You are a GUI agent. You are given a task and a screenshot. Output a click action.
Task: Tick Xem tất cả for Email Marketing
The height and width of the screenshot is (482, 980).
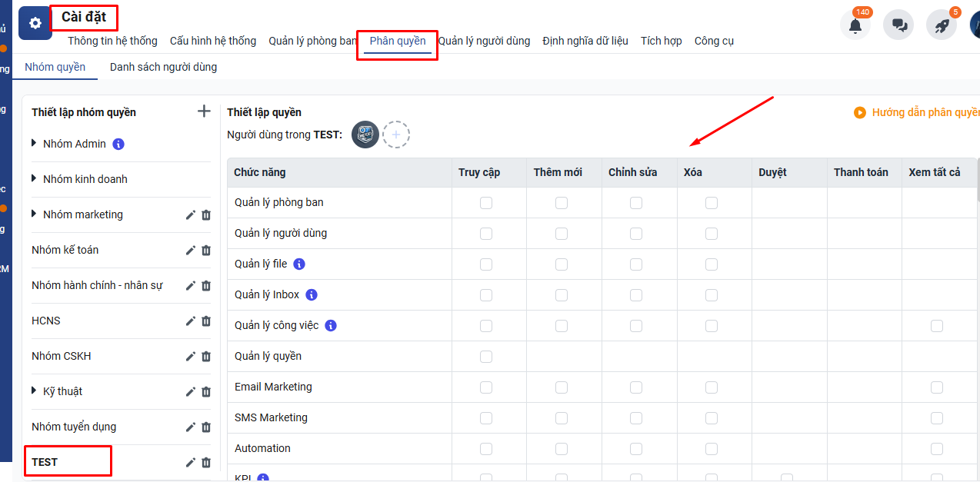coord(936,387)
